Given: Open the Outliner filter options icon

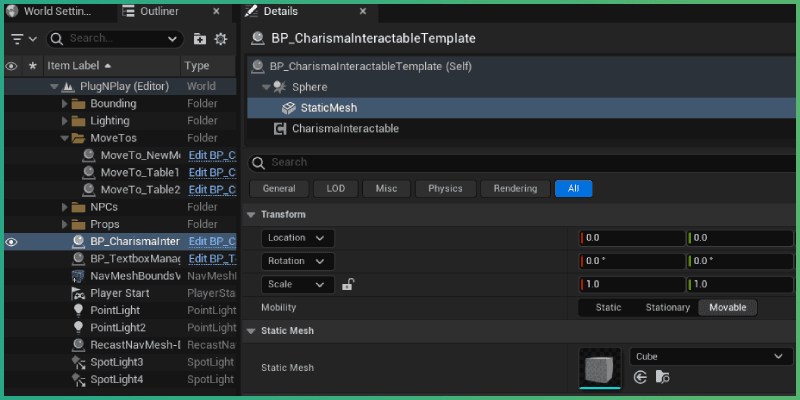Looking at the screenshot, I should (x=18, y=39).
